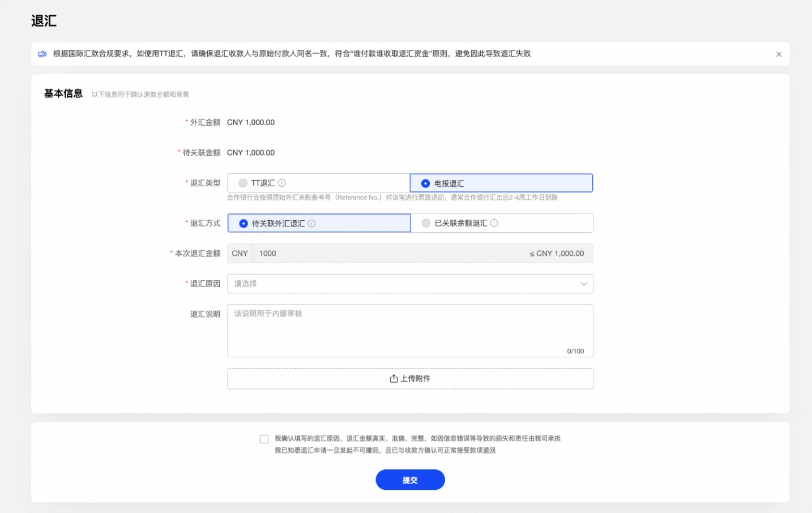This screenshot has height=513, width=812.
Task: Choose 待关联外汇退汇 refund method
Action: (x=243, y=224)
